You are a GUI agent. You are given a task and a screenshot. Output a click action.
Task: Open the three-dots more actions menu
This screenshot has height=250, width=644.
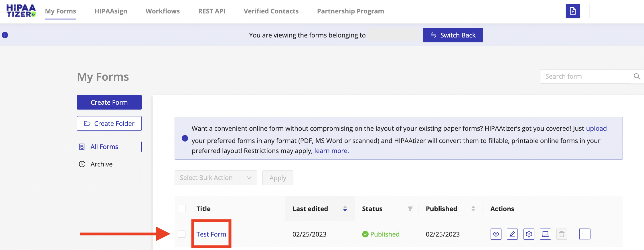584,234
